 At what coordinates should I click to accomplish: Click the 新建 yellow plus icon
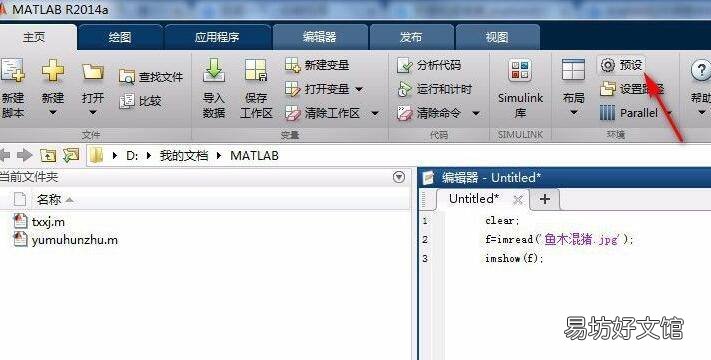pos(53,71)
